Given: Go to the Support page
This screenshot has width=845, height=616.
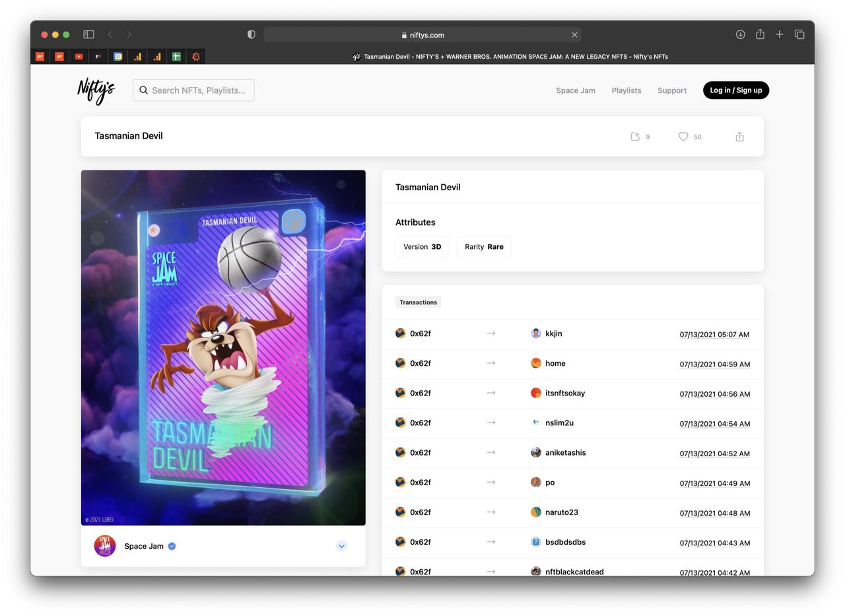Looking at the screenshot, I should click(x=671, y=90).
